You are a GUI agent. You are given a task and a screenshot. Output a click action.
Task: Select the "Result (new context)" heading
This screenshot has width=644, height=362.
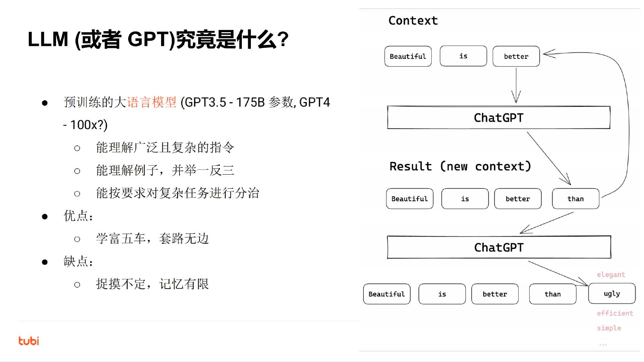(460, 166)
